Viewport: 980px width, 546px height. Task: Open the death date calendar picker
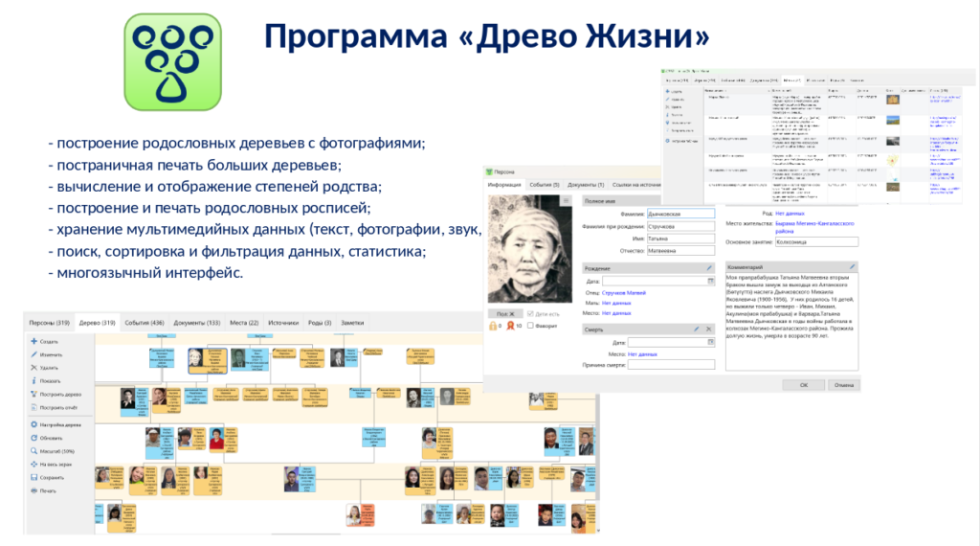[710, 342]
